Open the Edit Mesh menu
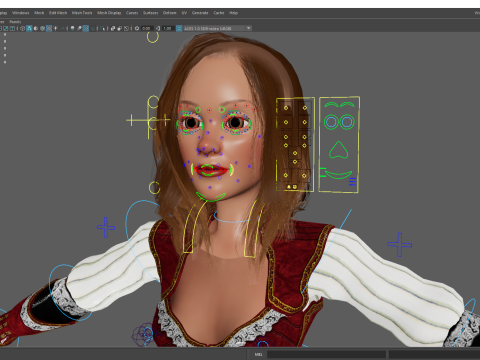 point(58,13)
